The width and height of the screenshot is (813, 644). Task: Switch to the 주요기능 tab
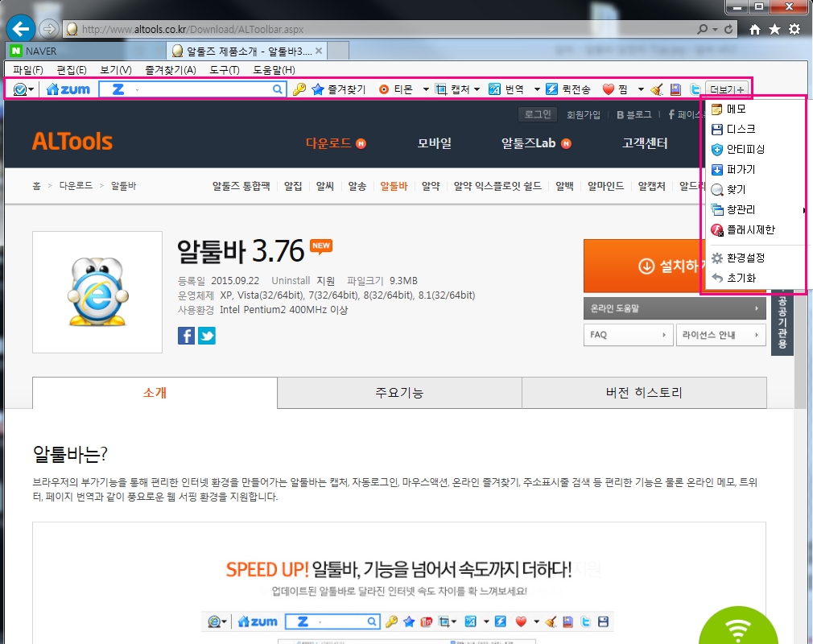pos(399,393)
